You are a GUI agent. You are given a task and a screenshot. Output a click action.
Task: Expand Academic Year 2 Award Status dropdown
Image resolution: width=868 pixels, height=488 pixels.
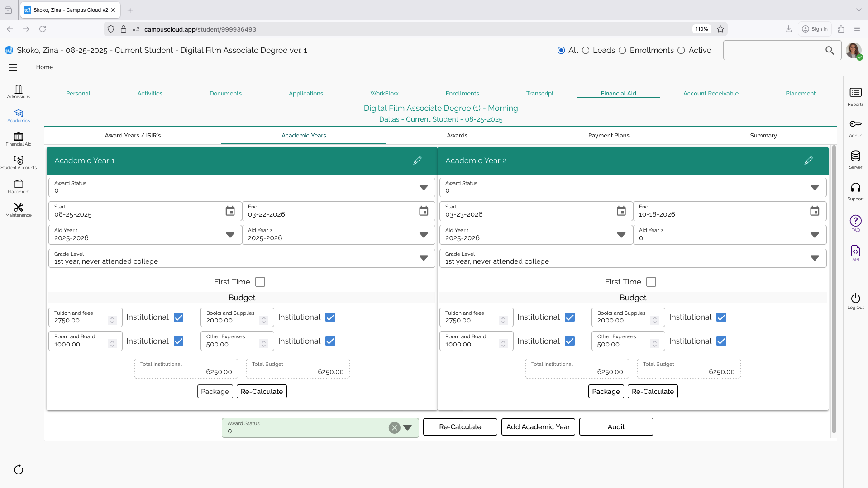click(x=814, y=187)
